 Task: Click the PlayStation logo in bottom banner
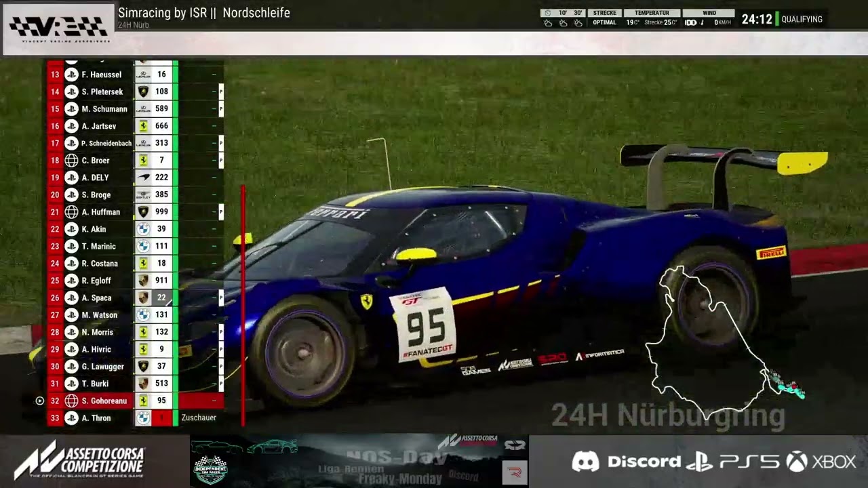pyautogui.click(x=699, y=462)
